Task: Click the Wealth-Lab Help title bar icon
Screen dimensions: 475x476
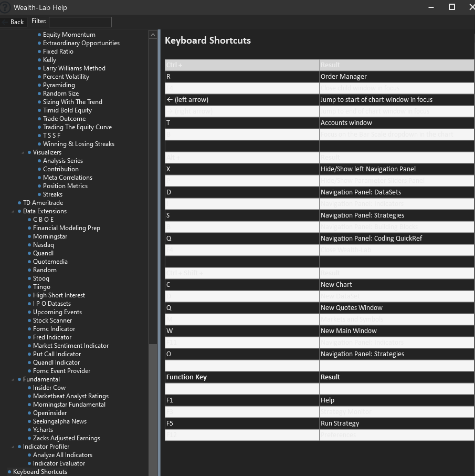Action: click(x=5, y=7)
